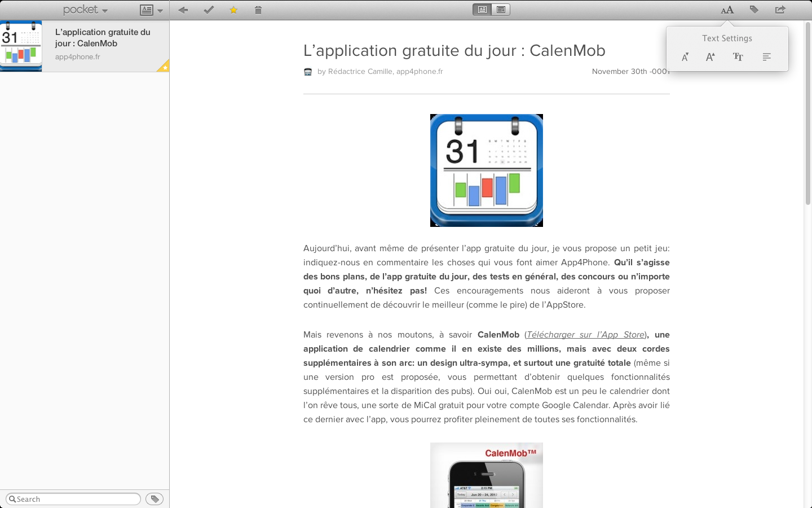Increase font size in Text Settings
Screen dimensions: 812x508
[x=710, y=57]
